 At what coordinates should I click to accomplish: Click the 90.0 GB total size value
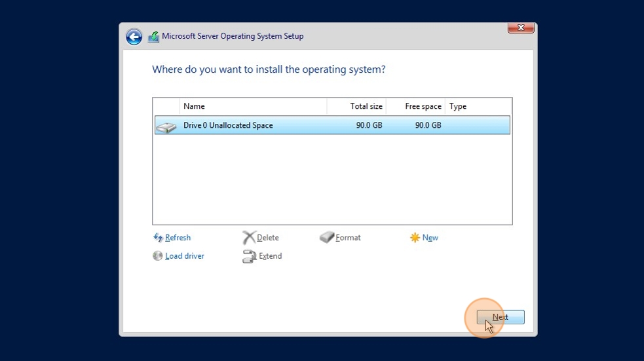click(x=369, y=125)
